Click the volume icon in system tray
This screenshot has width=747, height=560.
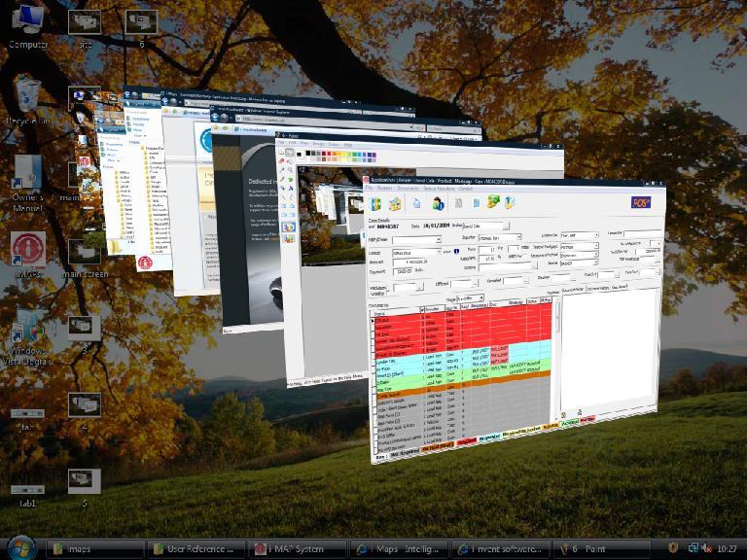706,548
